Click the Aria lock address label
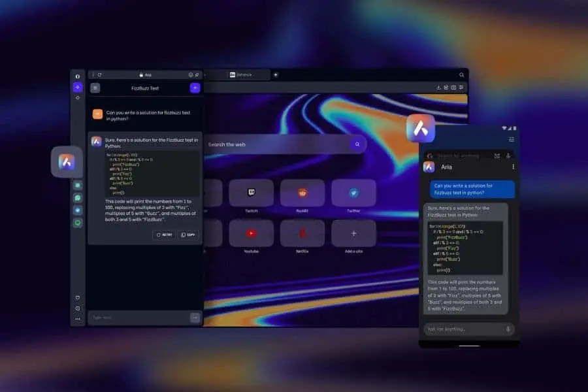 click(146, 75)
